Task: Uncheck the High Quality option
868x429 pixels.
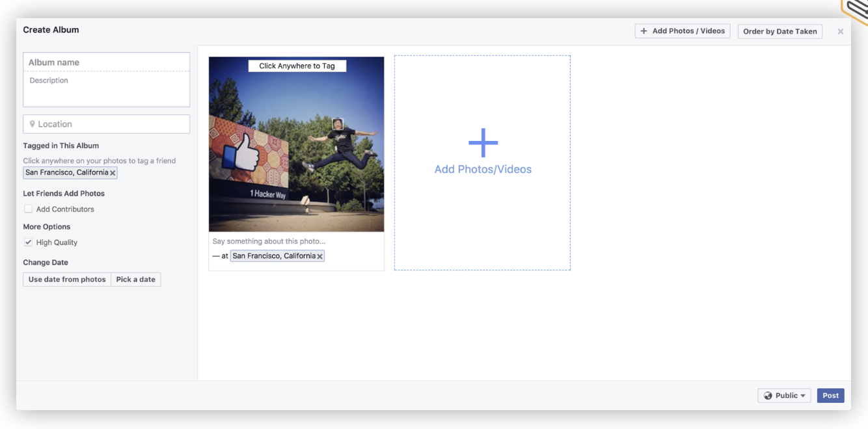Action: point(28,242)
